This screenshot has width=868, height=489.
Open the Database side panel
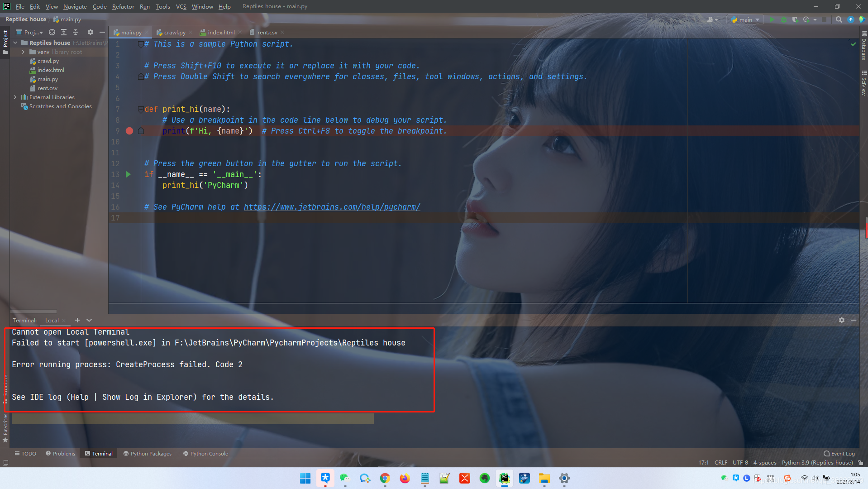[x=864, y=46]
